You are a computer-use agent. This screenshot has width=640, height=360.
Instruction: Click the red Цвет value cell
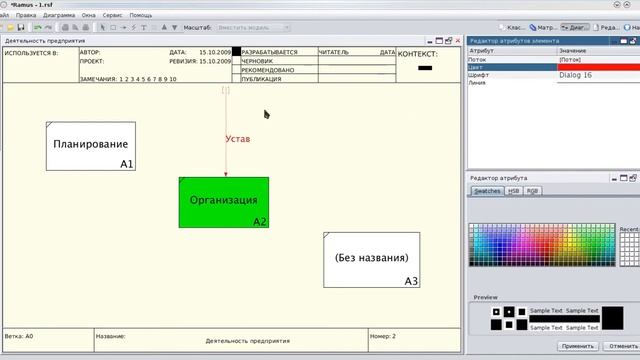[x=598, y=67]
